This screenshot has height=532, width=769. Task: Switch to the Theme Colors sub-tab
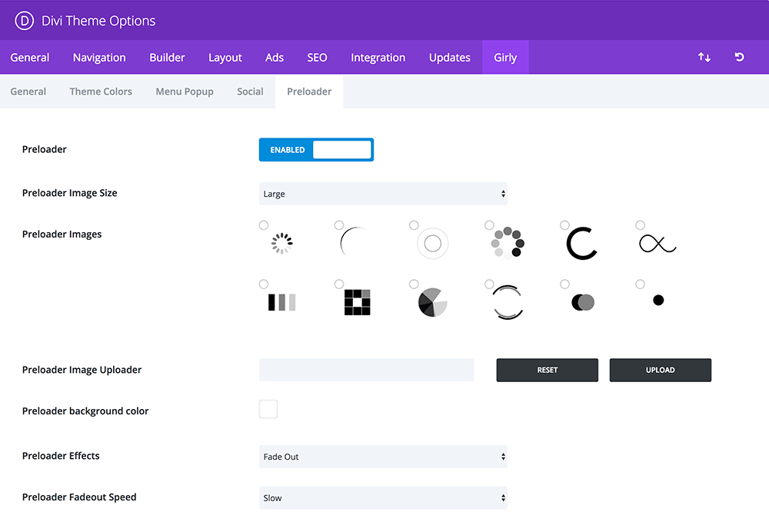coord(101,91)
